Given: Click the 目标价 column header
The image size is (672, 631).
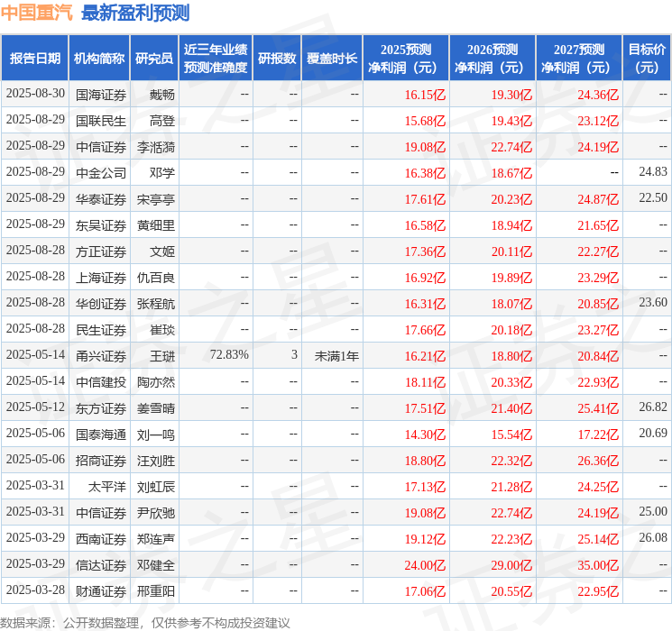Looking at the screenshot, I should tap(646, 59).
